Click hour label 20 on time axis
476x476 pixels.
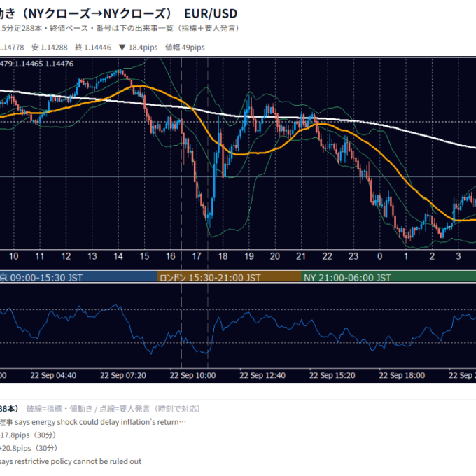[274, 256]
